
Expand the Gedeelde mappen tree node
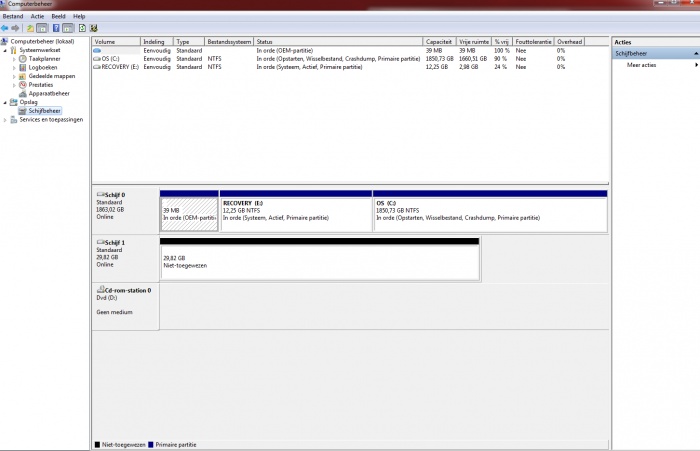click(x=14, y=76)
